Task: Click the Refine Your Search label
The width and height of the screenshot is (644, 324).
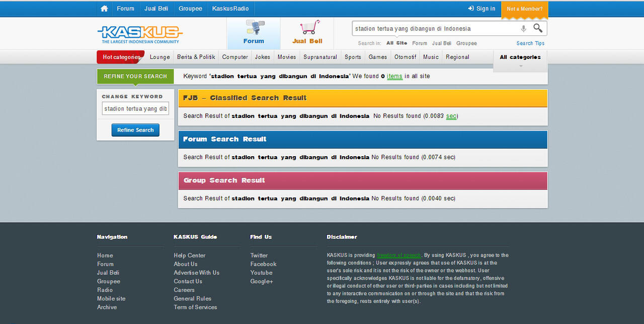Action: click(135, 77)
